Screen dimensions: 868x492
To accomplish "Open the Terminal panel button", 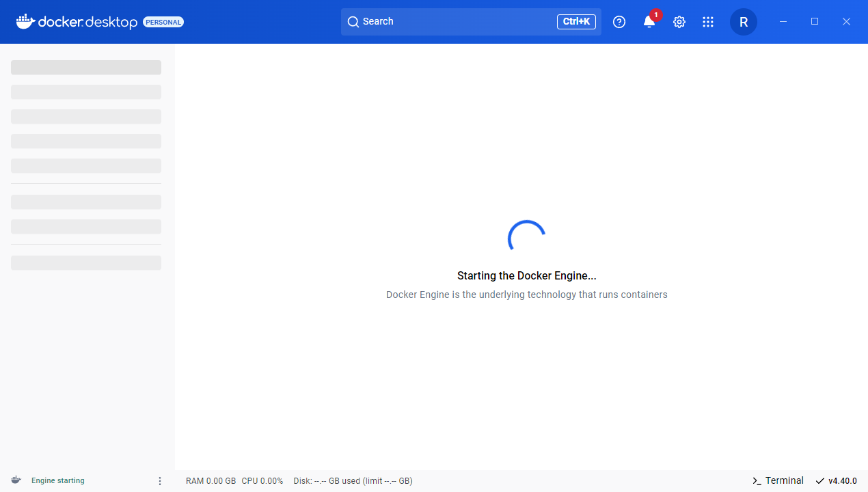I will tap(778, 481).
